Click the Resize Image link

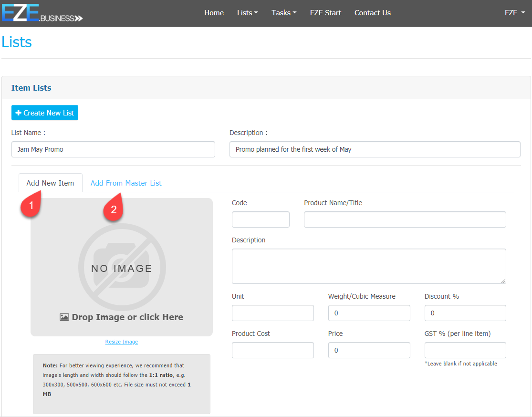[122, 342]
